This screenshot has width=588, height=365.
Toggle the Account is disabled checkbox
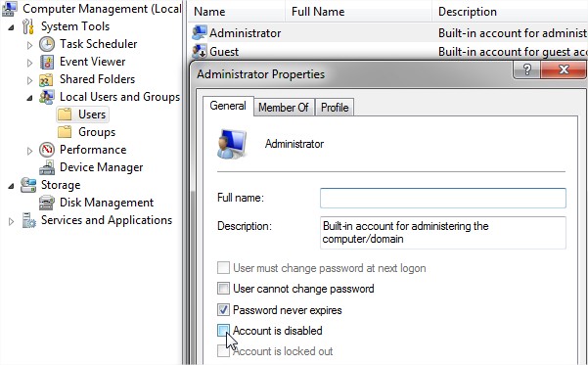click(223, 331)
